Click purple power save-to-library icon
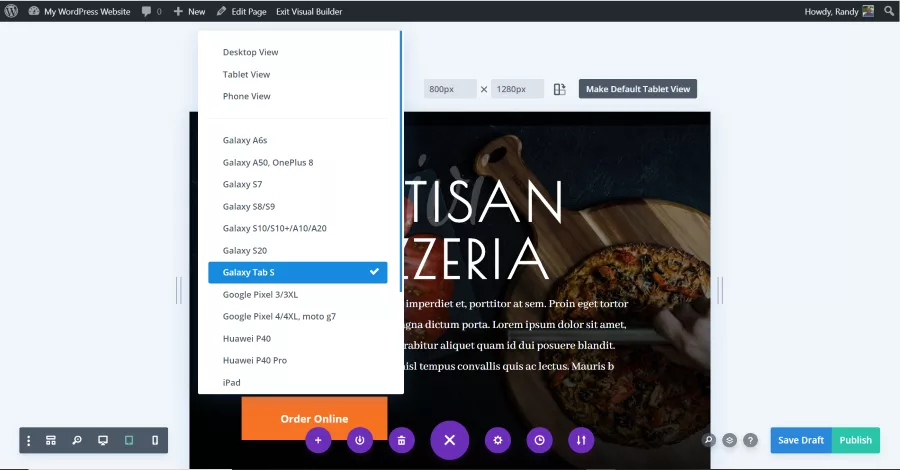The width and height of the screenshot is (900, 470). pyautogui.click(x=360, y=440)
